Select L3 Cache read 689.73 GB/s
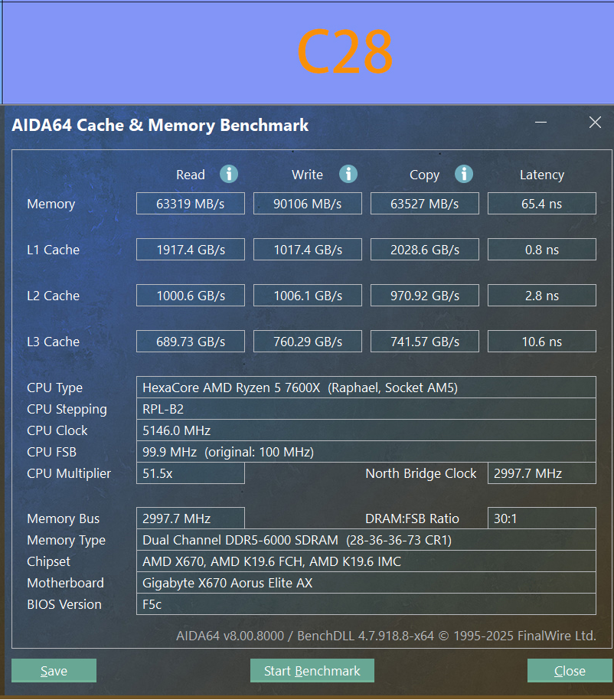The height and width of the screenshot is (700, 614). click(x=191, y=342)
